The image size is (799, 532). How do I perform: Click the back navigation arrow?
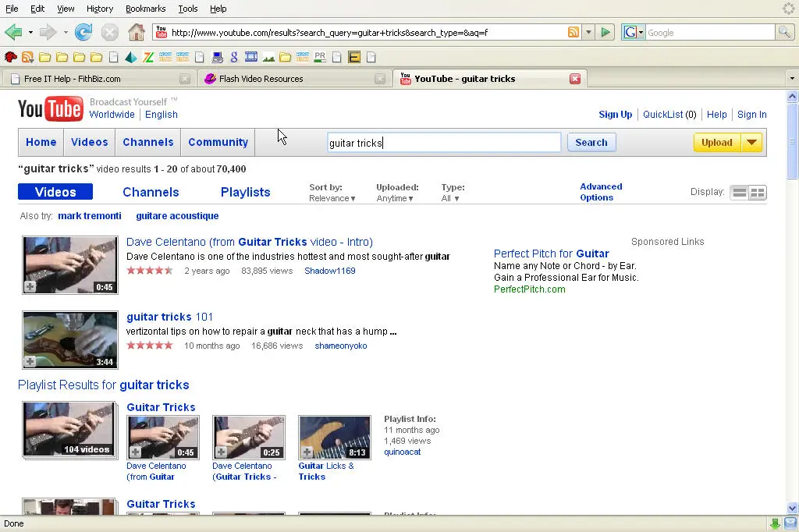point(13,33)
